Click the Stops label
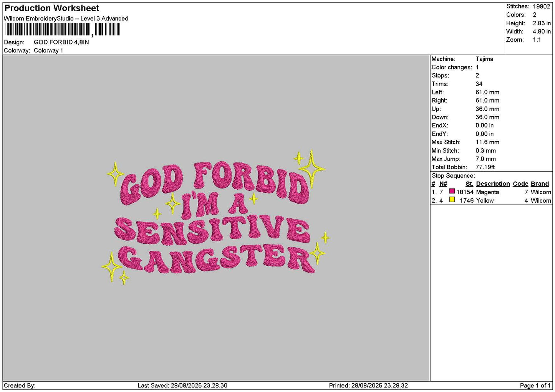 click(440, 76)
